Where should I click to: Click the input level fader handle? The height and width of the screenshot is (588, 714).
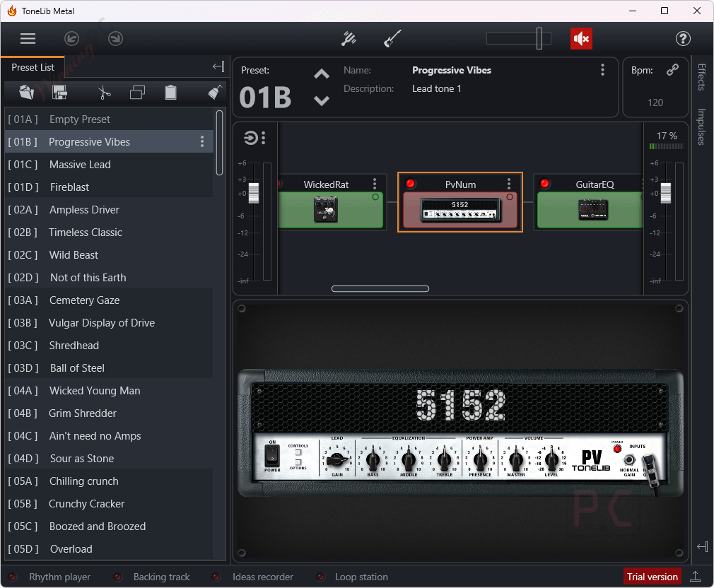pyautogui.click(x=254, y=193)
